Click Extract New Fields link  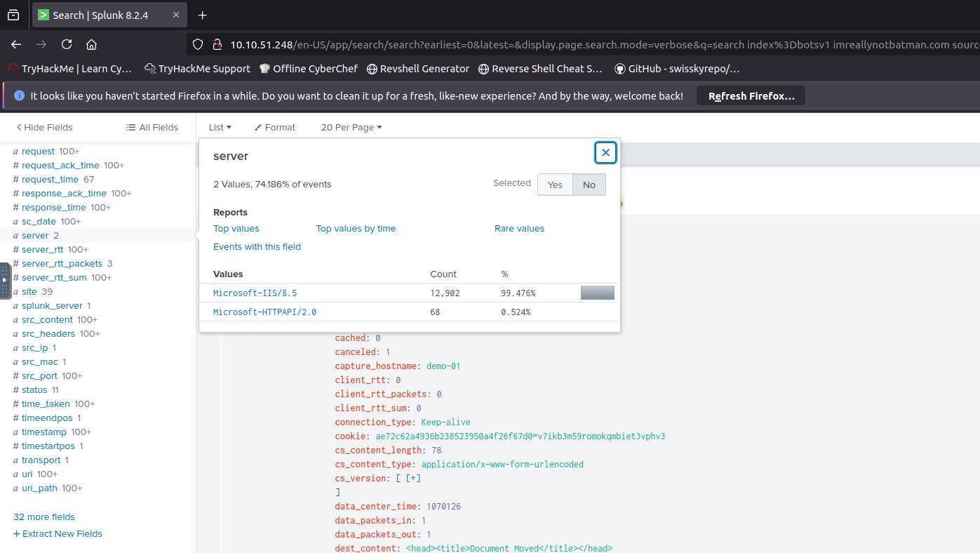click(x=58, y=533)
